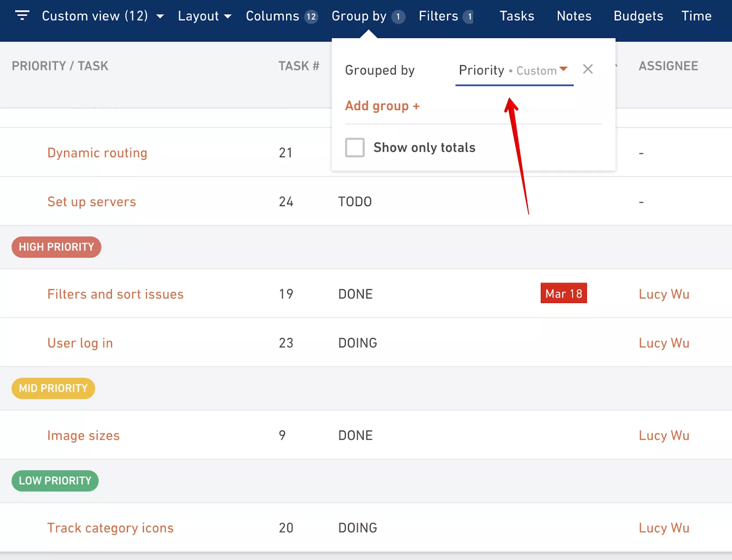Open the Dynamic routing task

[x=97, y=152]
